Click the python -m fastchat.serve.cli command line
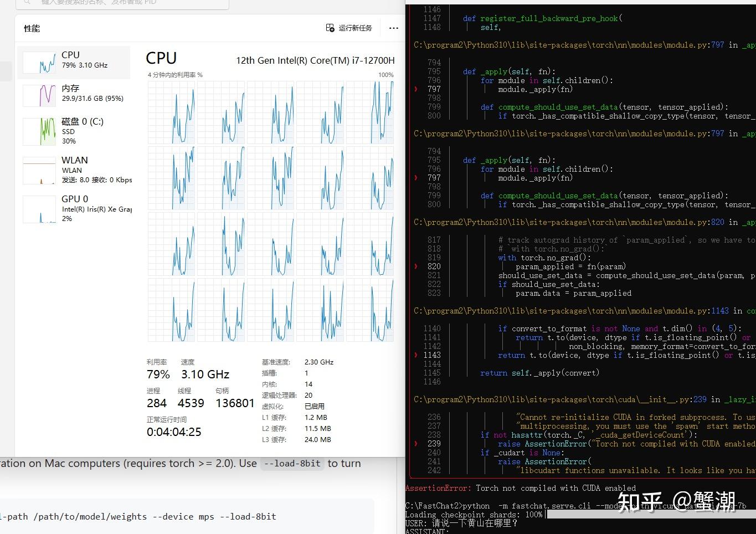 tap(576, 506)
